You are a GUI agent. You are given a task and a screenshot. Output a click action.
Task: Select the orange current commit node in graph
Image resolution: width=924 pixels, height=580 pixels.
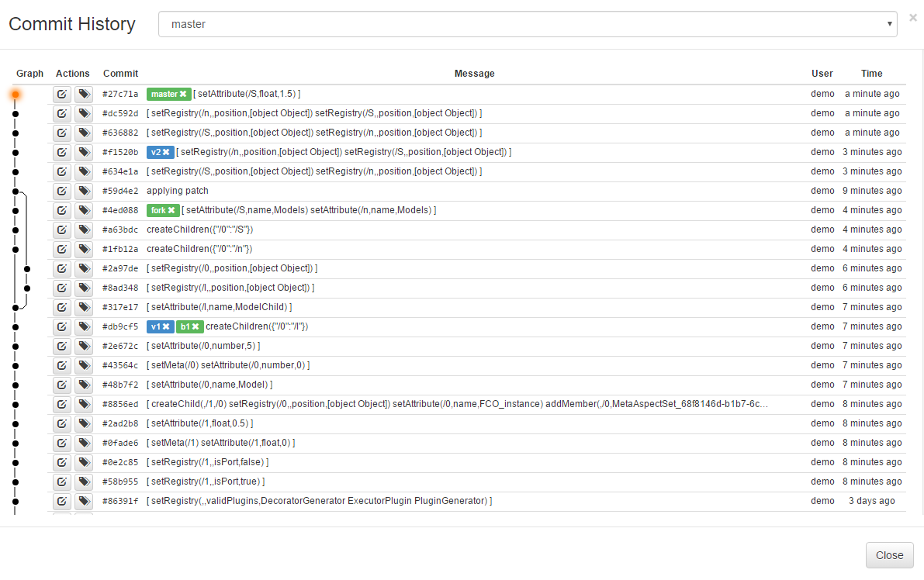click(x=16, y=95)
